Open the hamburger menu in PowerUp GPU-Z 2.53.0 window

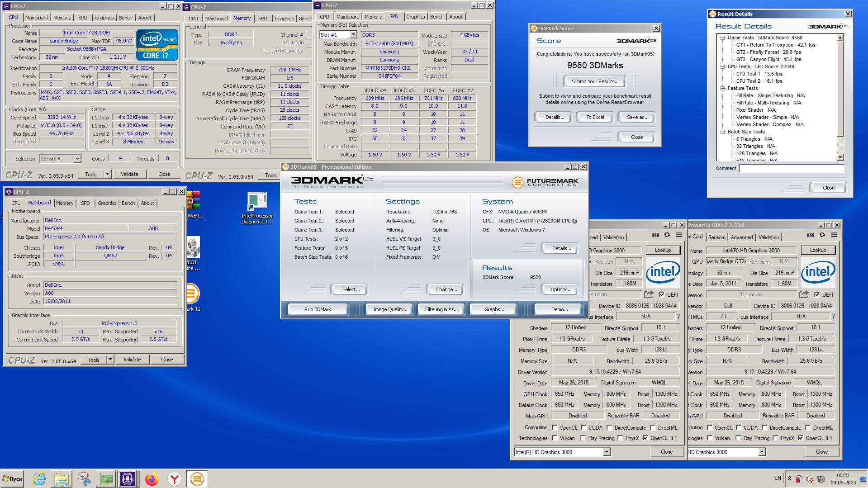pos(834,235)
